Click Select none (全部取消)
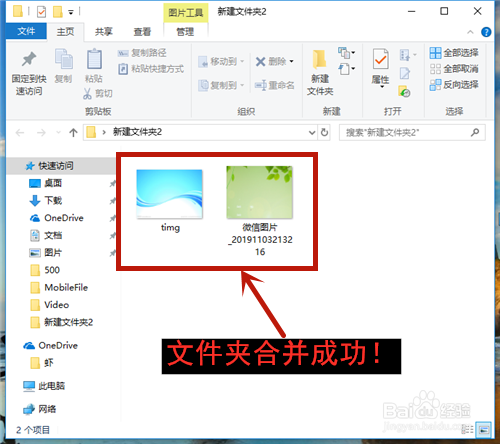500x444 pixels. click(454, 69)
